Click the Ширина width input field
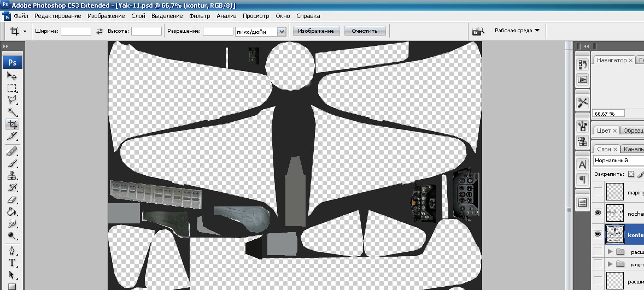Screen dimensions: 644x290 click(75, 31)
